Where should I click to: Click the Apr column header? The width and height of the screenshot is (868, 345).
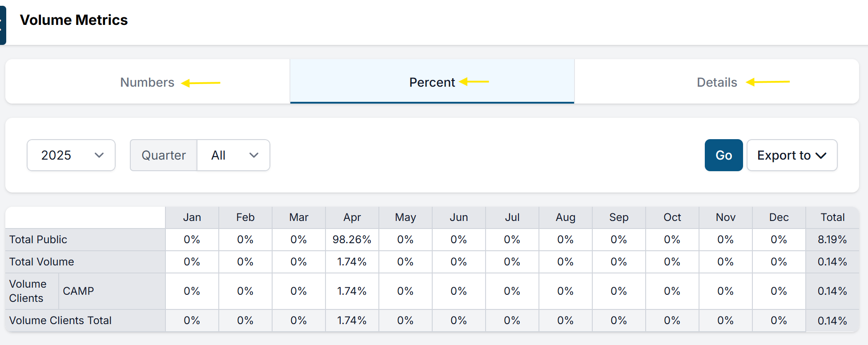tap(352, 217)
